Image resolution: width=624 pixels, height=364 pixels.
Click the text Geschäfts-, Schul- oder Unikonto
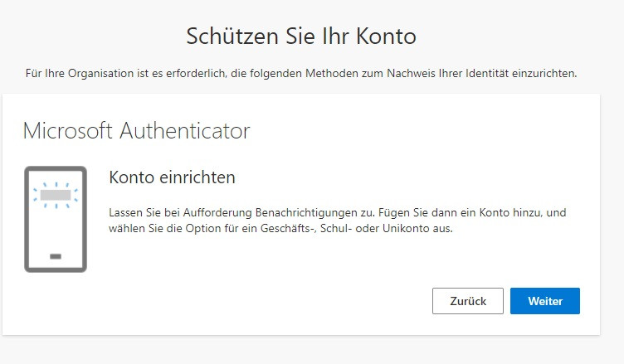(x=347, y=228)
